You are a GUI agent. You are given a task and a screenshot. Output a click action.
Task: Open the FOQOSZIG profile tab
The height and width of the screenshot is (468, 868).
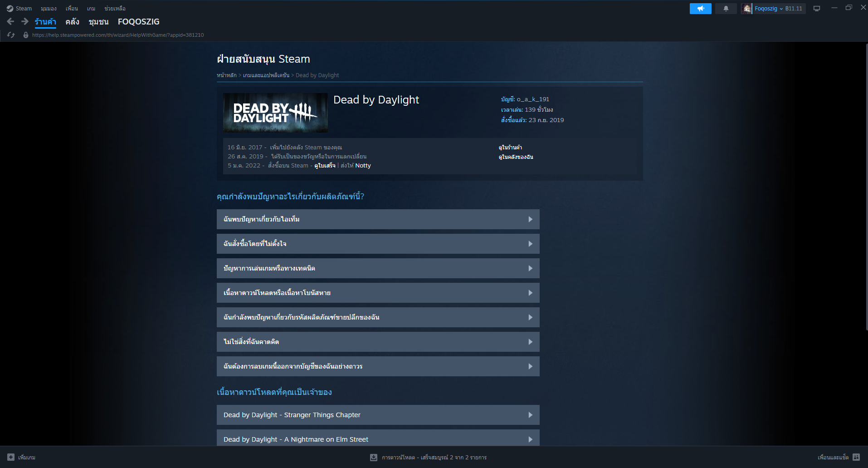coord(139,22)
